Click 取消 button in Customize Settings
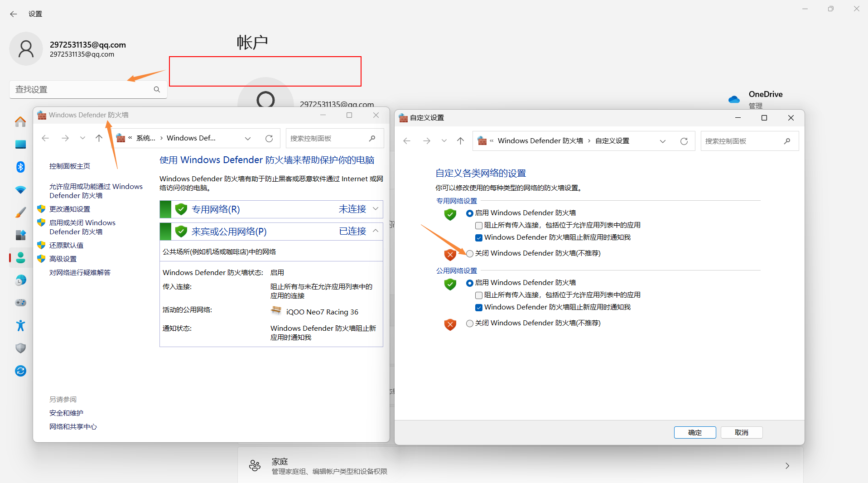Screen dimensions: 868x483 742,433
